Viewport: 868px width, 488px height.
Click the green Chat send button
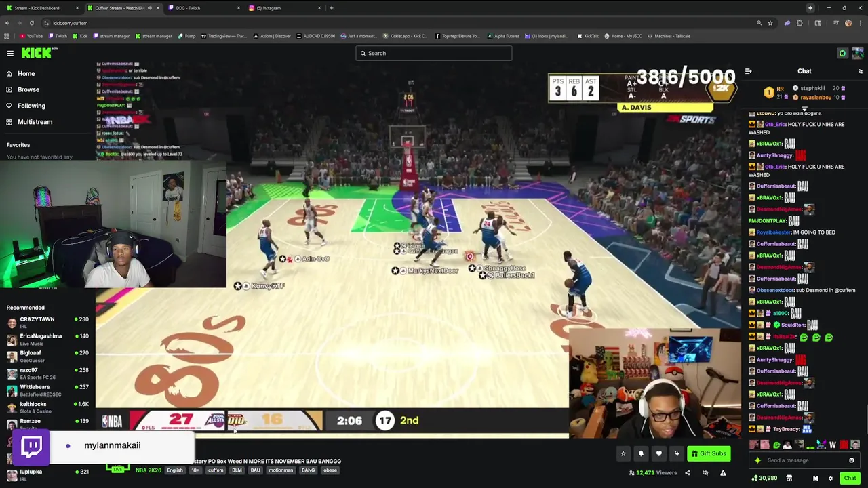(x=850, y=479)
